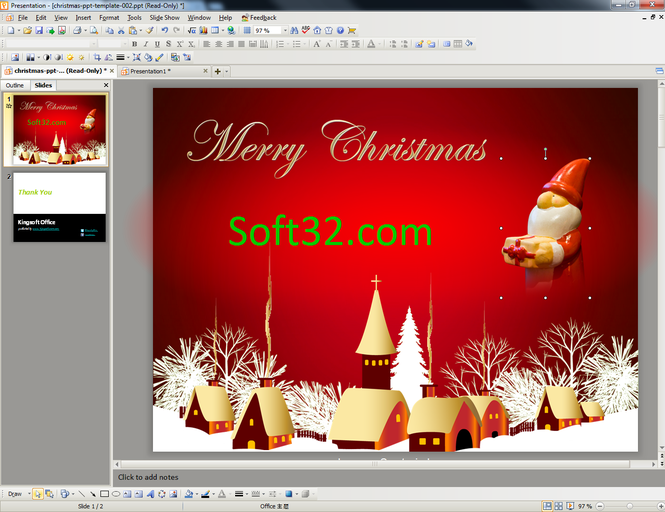This screenshot has width=665, height=512.
Task: Toggle text Shadow (S) formatting
Action: coord(168,44)
